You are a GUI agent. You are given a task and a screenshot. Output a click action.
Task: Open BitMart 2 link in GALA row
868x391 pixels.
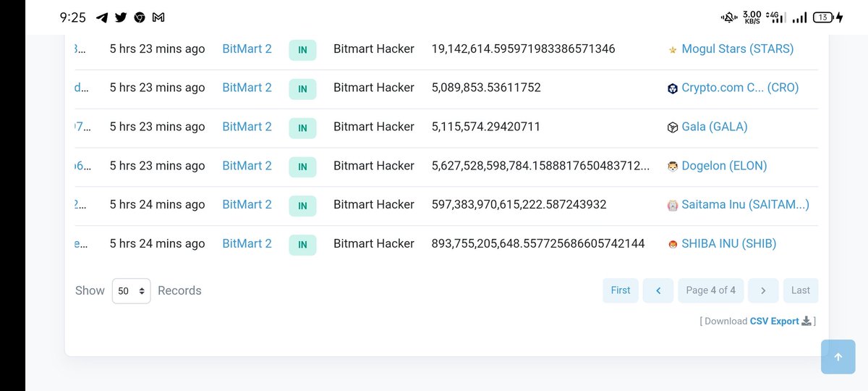(247, 127)
